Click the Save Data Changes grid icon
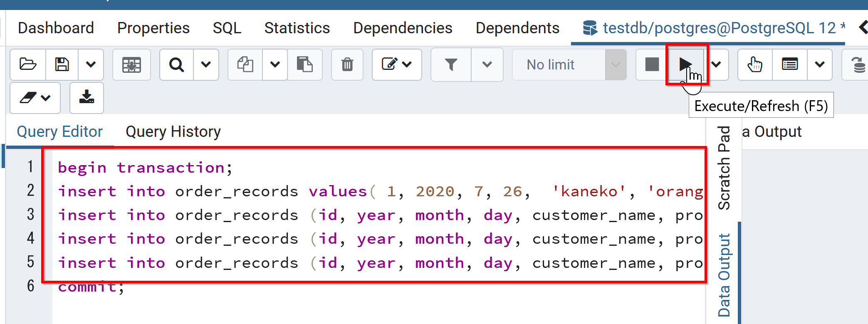868x324 pixels. pyautogui.click(x=131, y=64)
